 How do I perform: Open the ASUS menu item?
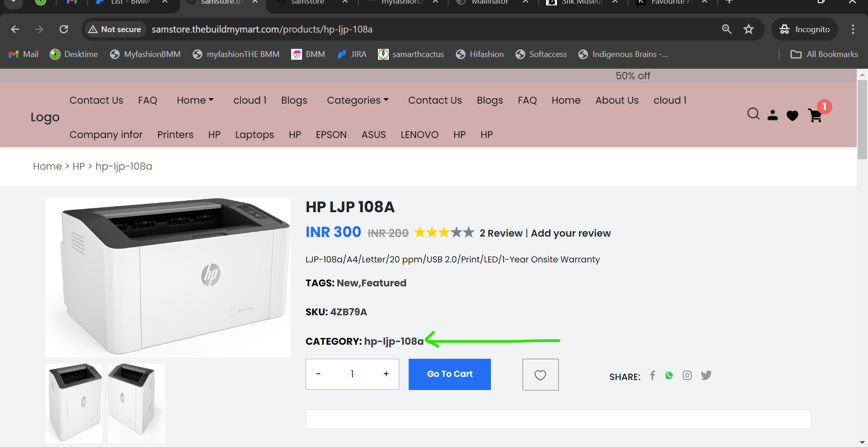point(374,135)
